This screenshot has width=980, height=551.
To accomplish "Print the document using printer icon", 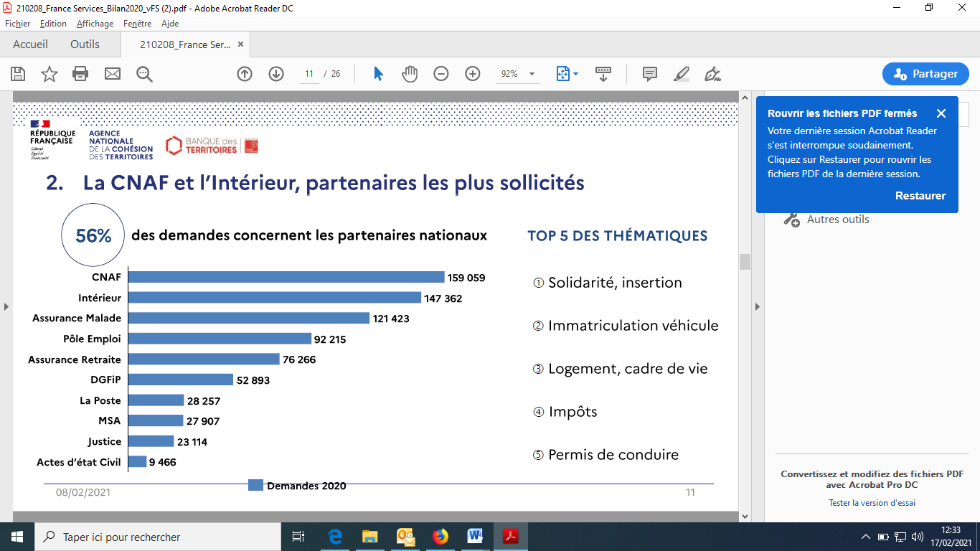I will (x=80, y=74).
